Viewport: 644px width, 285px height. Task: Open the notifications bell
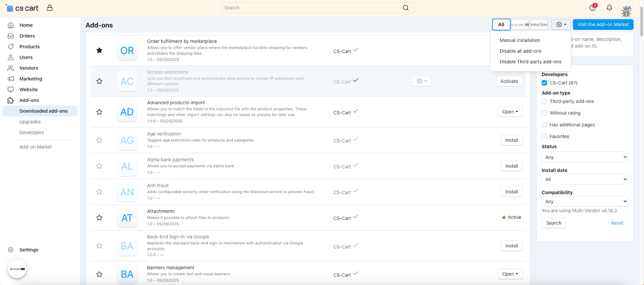(609, 8)
